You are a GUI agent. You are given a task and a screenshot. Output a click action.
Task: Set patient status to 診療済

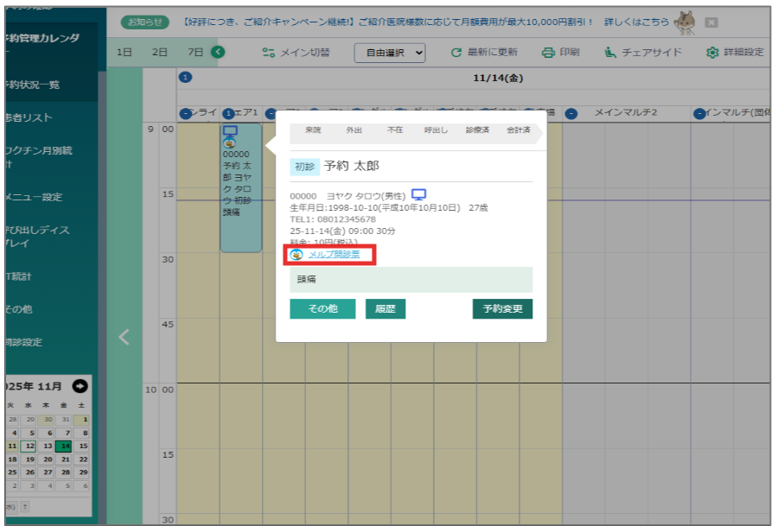coord(477,130)
